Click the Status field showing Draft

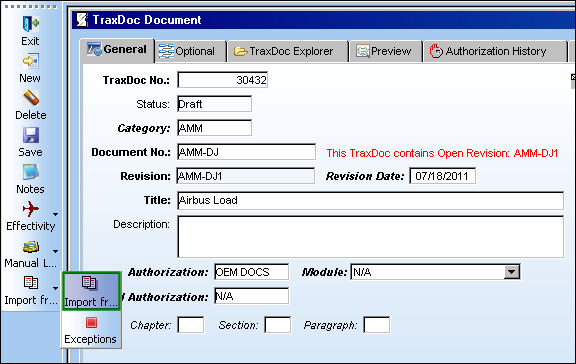(x=215, y=104)
